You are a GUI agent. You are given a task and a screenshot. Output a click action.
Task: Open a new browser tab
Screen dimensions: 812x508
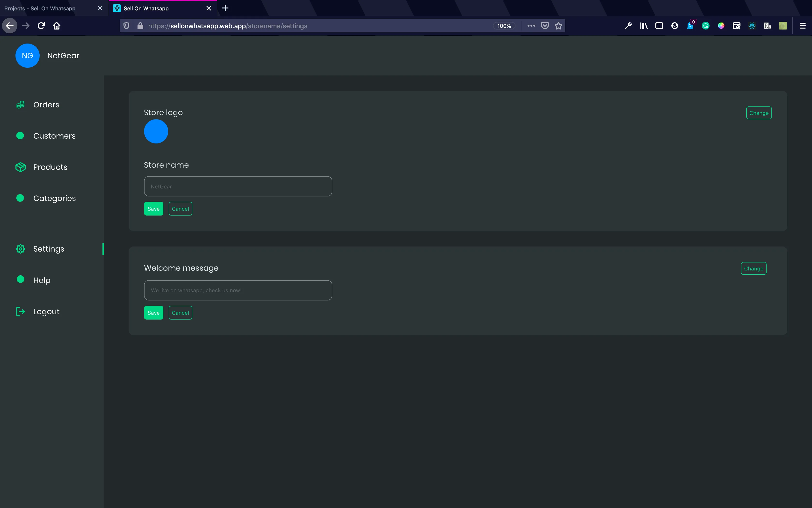coord(225,8)
